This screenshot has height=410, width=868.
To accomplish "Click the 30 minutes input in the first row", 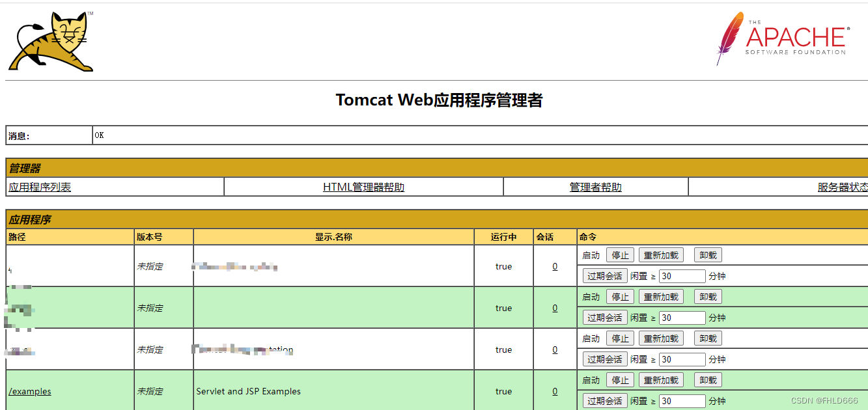I will coord(682,275).
